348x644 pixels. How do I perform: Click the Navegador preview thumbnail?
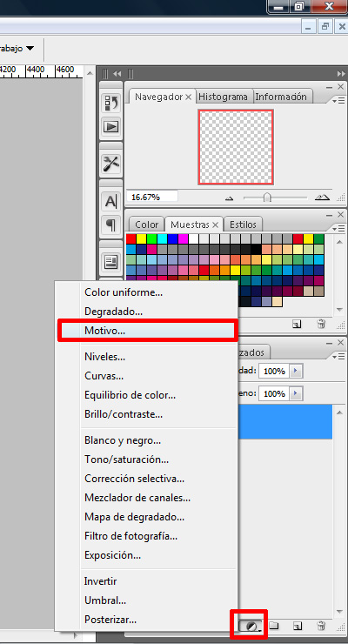236,146
